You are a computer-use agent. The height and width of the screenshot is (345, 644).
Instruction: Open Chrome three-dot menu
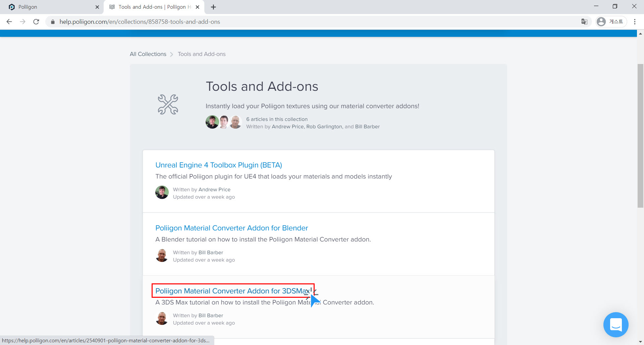635,22
